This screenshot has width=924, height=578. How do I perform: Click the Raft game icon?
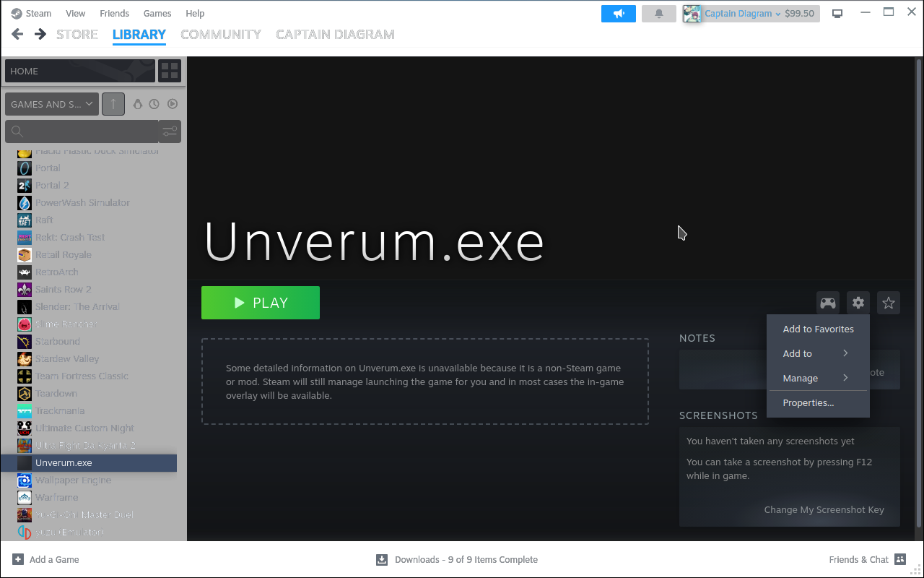pos(25,220)
